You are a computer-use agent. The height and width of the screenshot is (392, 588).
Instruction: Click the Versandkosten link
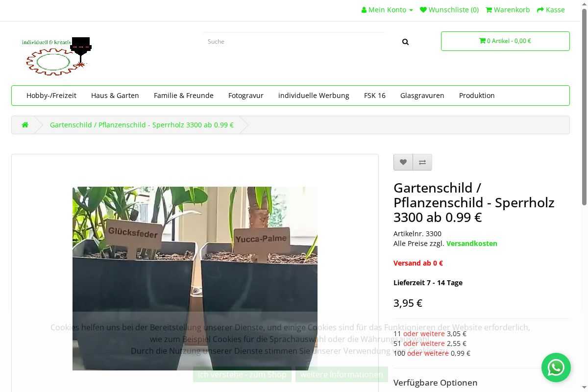[471, 244]
